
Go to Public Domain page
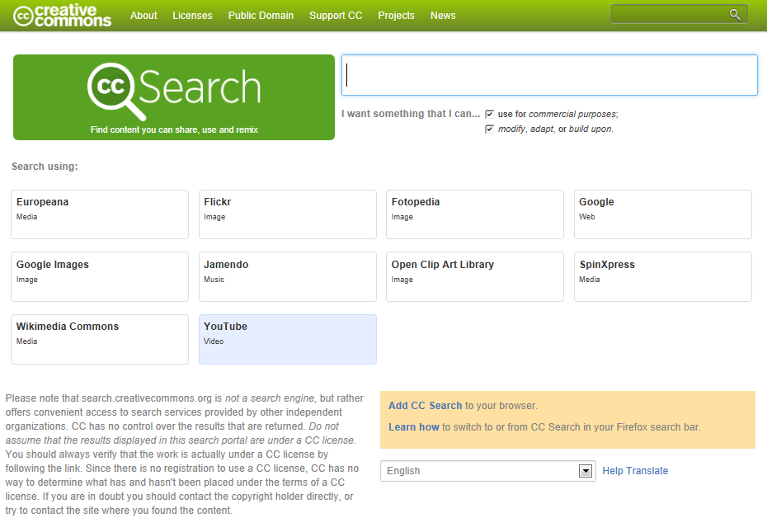(261, 16)
